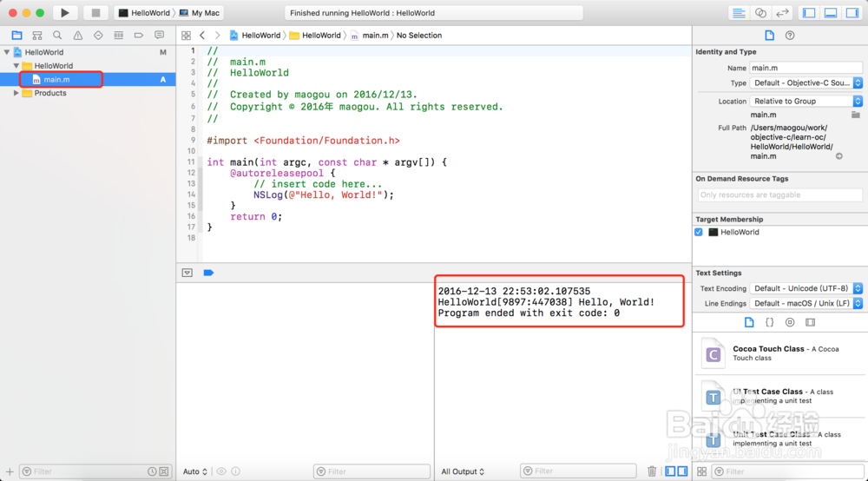Open the Location dropdown

806,102
